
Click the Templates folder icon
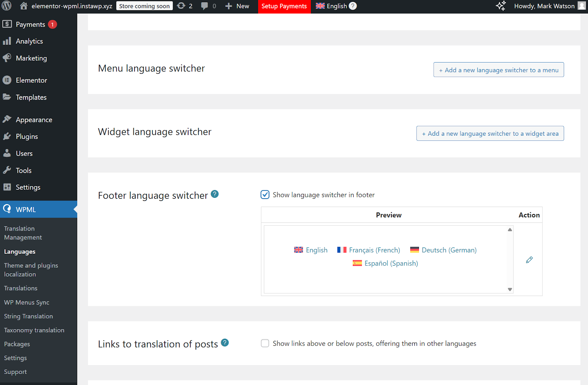coord(7,97)
